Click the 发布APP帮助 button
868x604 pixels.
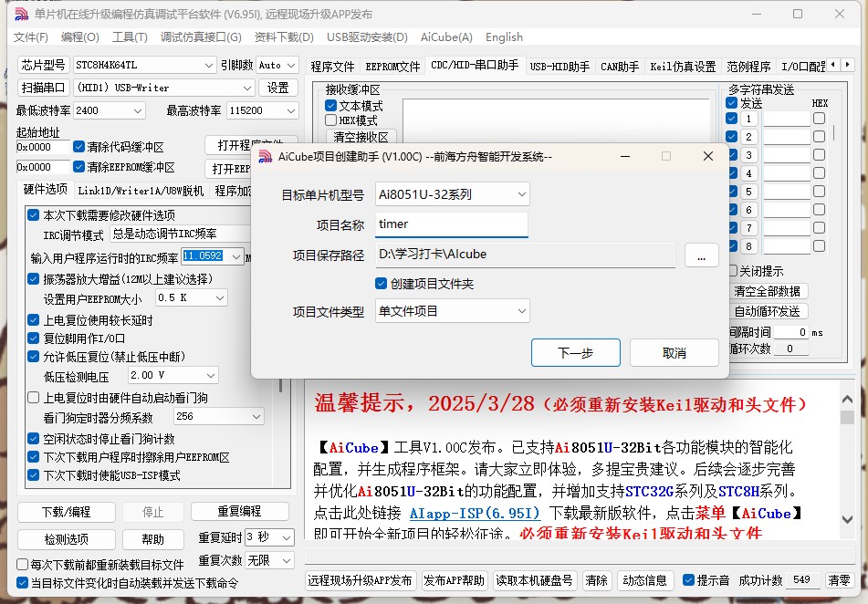pyautogui.click(x=454, y=580)
